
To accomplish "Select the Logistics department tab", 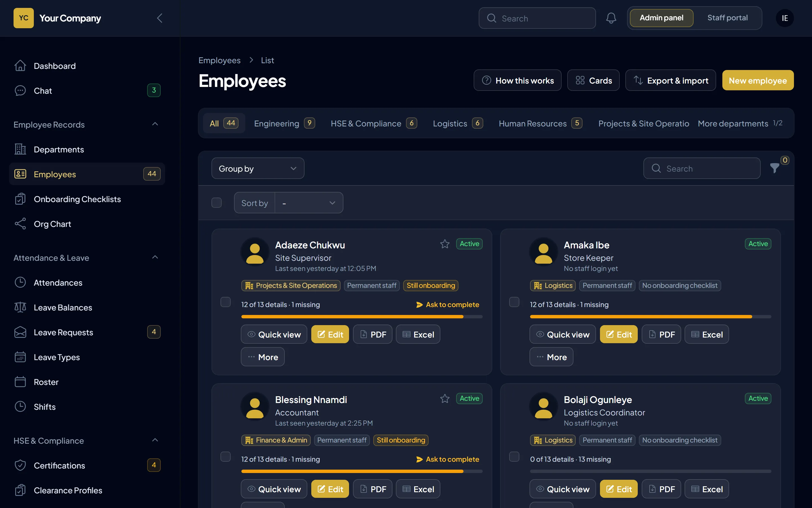I will point(458,123).
